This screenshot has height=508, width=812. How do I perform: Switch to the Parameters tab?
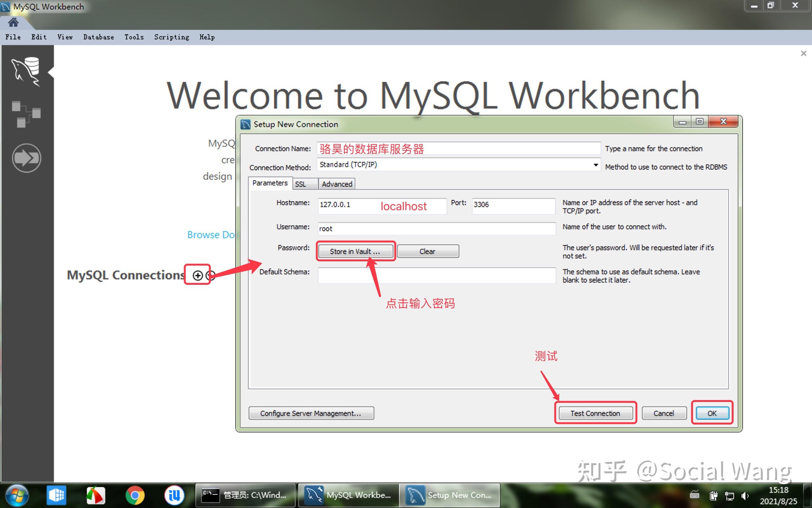click(270, 183)
